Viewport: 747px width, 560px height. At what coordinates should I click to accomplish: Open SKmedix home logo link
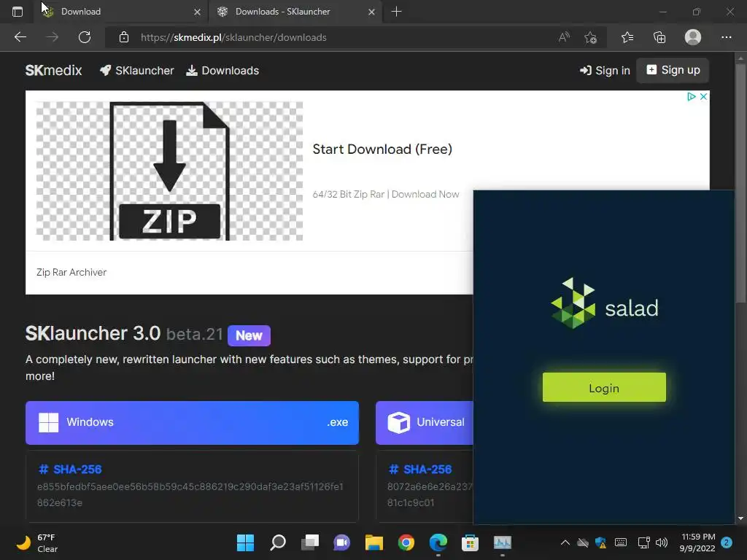click(53, 71)
